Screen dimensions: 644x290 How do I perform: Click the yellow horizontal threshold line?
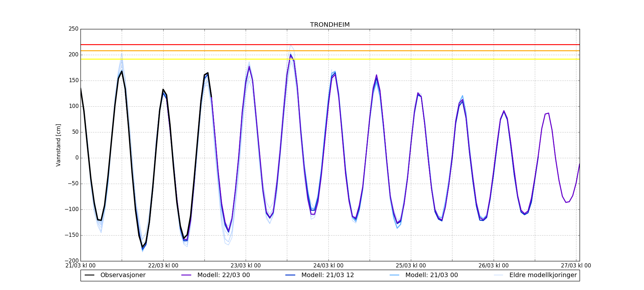330,59
